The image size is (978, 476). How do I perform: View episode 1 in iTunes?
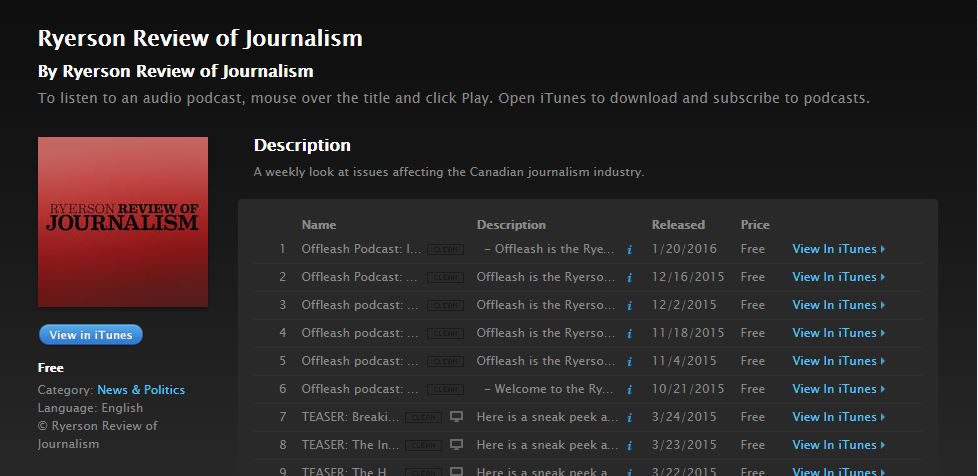(838, 249)
